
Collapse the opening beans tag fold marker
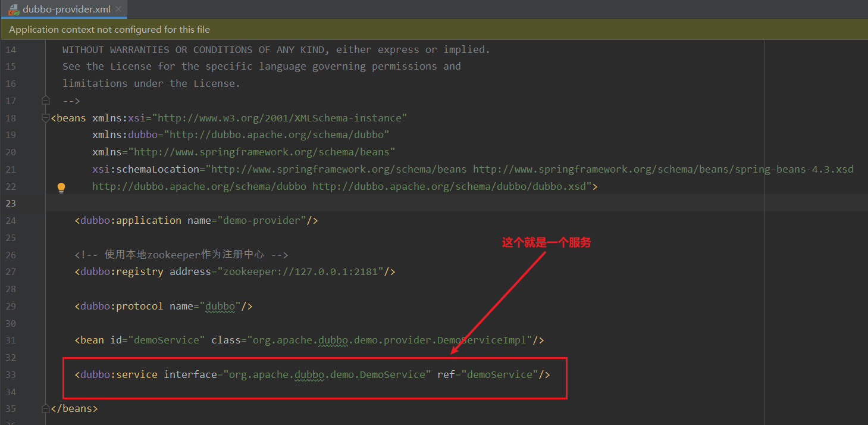[46, 118]
